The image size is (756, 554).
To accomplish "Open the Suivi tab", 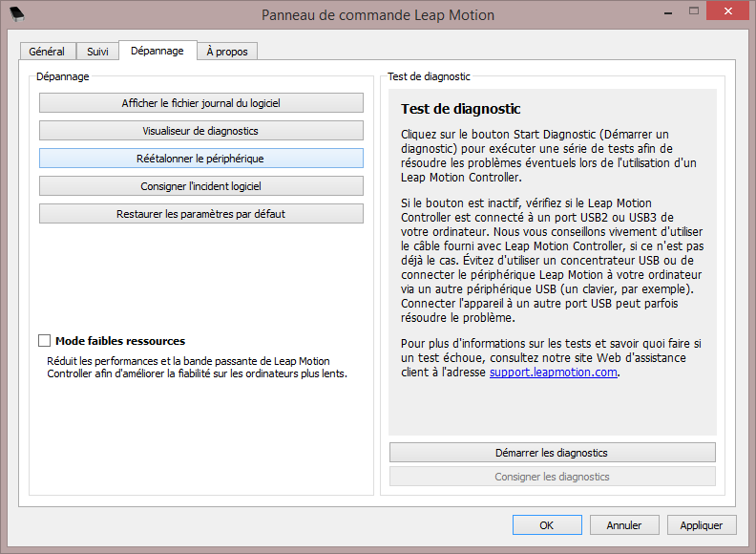I will click(97, 52).
